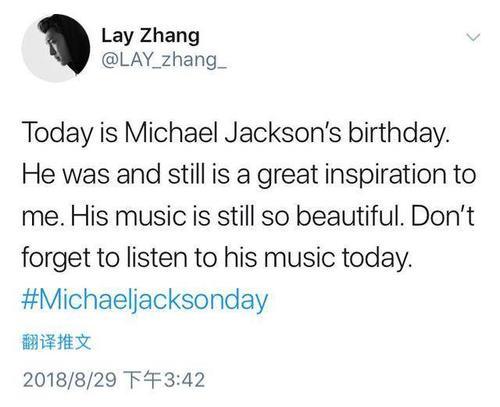
Task: Click the line "me. His music is still so beautiful. Don't"
Action: [x=248, y=217]
